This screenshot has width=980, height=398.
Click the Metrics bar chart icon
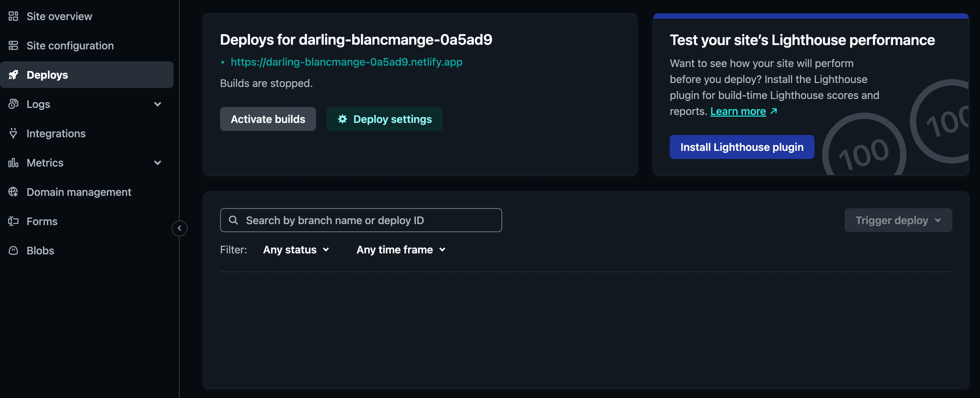(x=13, y=162)
